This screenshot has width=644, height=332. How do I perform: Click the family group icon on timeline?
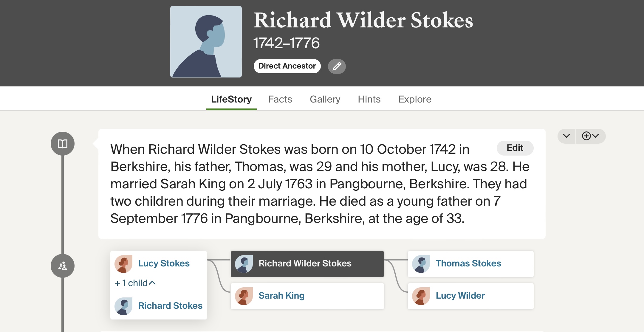(63, 266)
